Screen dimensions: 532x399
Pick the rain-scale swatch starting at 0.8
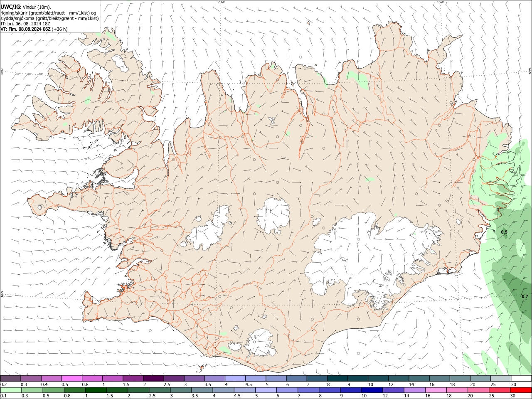pos(74,390)
